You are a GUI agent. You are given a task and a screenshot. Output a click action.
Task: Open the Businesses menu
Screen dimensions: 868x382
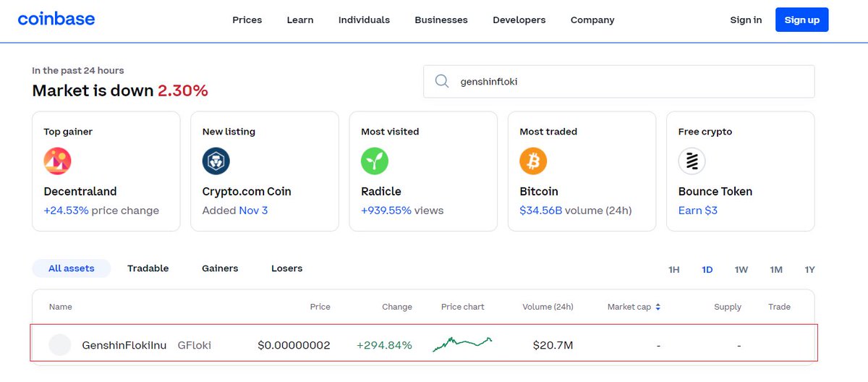441,20
